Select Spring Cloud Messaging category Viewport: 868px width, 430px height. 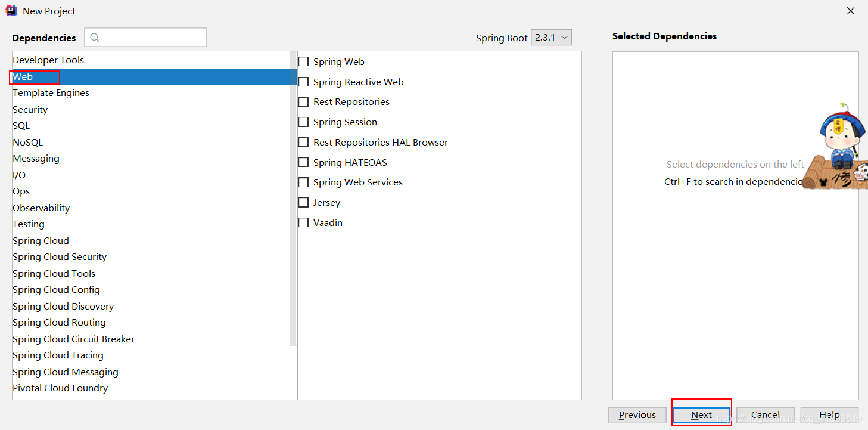pos(151,372)
